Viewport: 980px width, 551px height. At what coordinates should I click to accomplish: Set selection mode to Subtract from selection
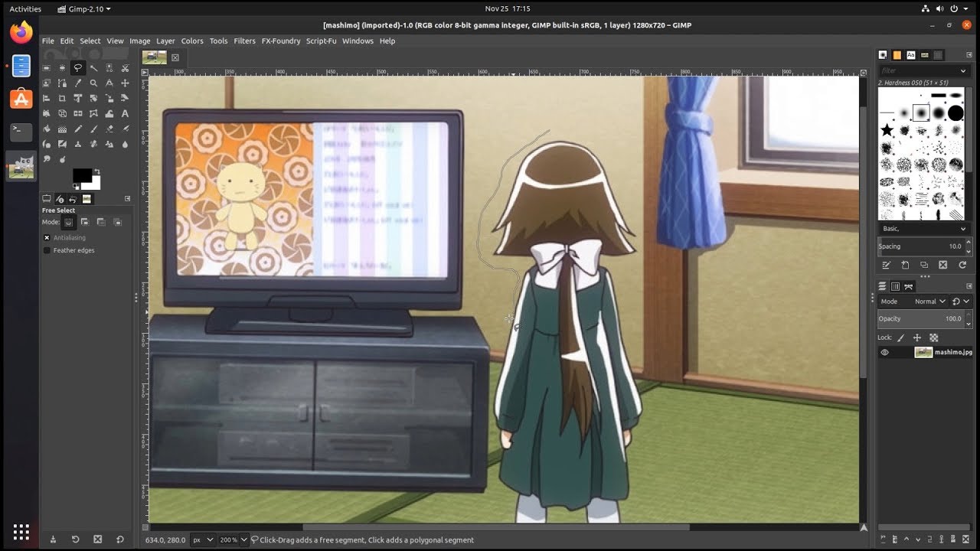[x=100, y=222]
